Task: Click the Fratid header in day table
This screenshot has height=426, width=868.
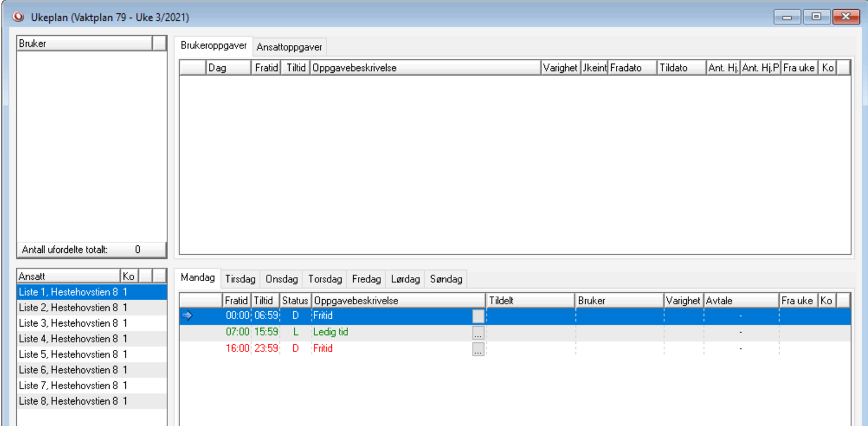Action: pos(237,301)
